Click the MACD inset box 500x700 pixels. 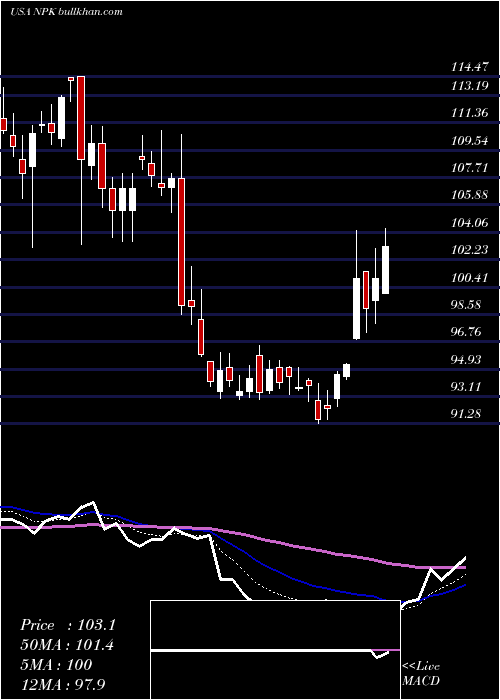[x=275, y=650]
